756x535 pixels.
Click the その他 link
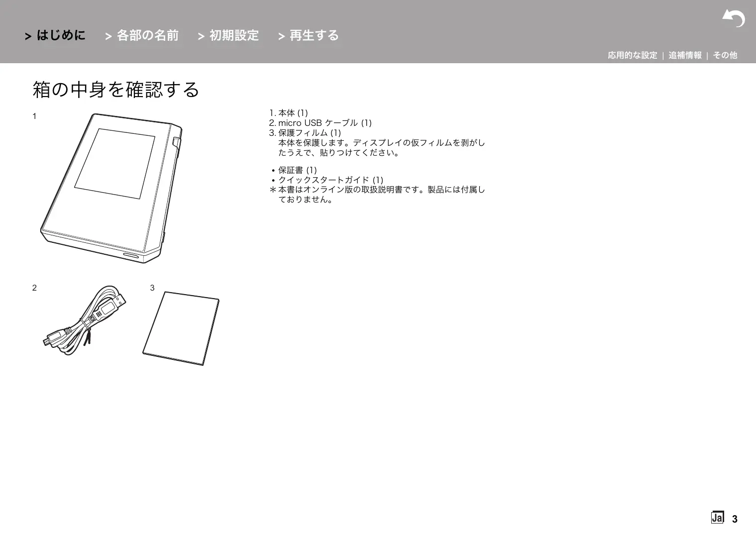click(x=725, y=55)
